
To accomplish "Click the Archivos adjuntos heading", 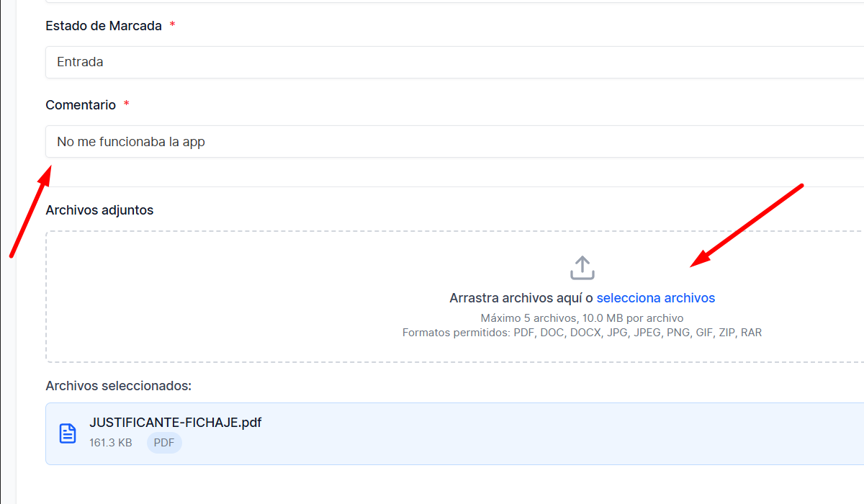I will 99,210.
